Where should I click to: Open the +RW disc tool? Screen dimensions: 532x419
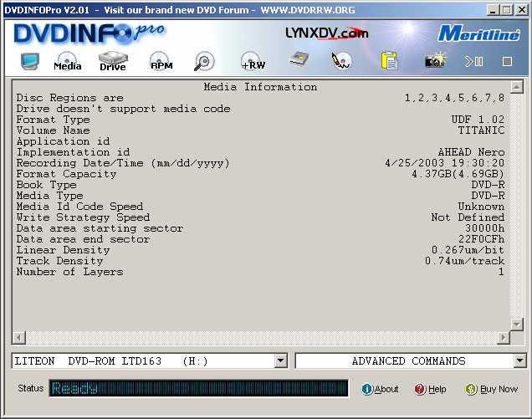253,61
